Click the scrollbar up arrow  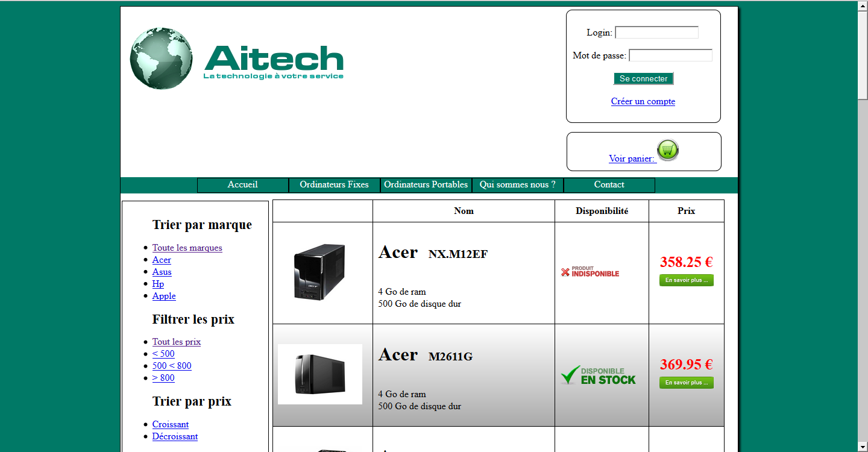point(863,5)
